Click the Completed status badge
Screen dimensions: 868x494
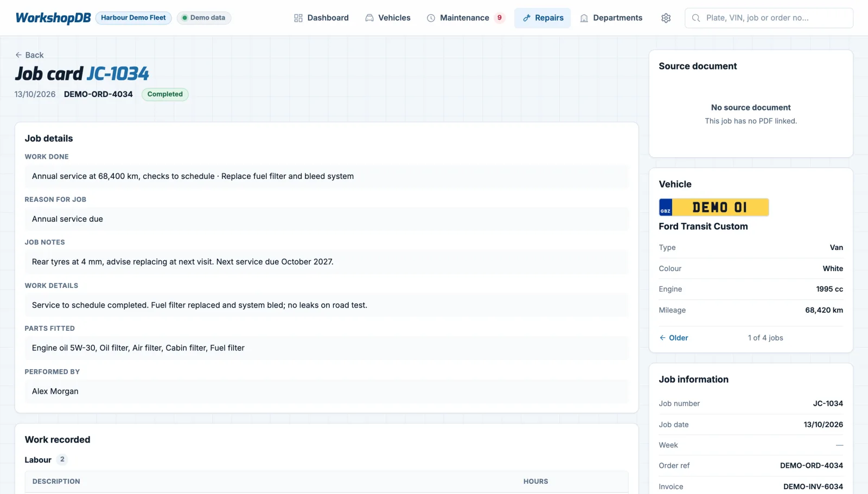[165, 94]
